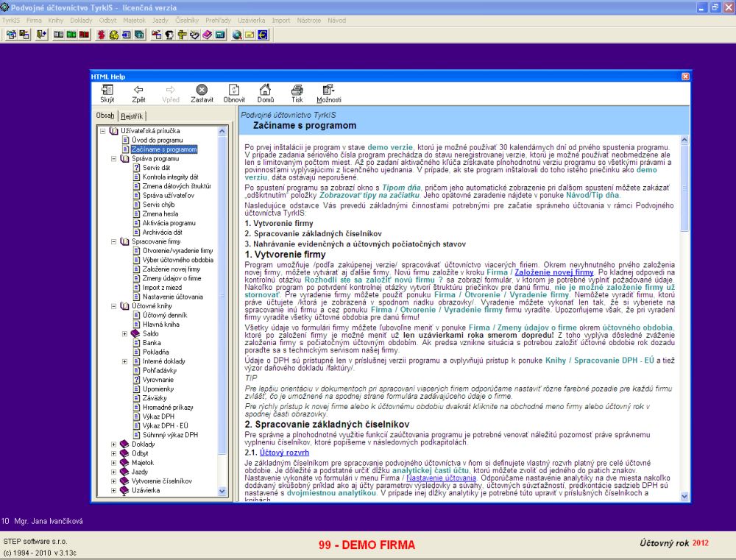Expand the Saldo tree node

point(124,334)
